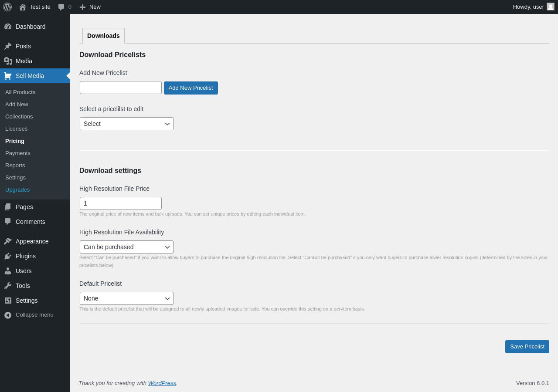Click the Version 6.0.1 text
This screenshot has width=558, height=392.
tap(533, 383)
